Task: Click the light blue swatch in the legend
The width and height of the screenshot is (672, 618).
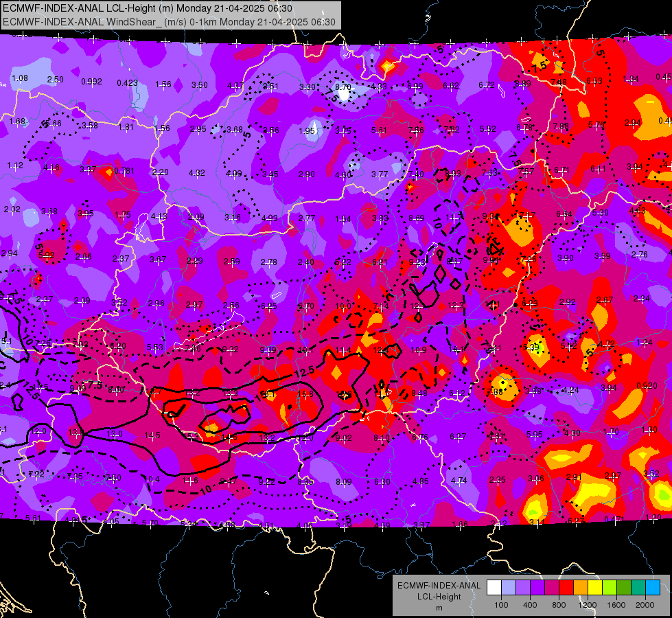Action: pos(509,588)
